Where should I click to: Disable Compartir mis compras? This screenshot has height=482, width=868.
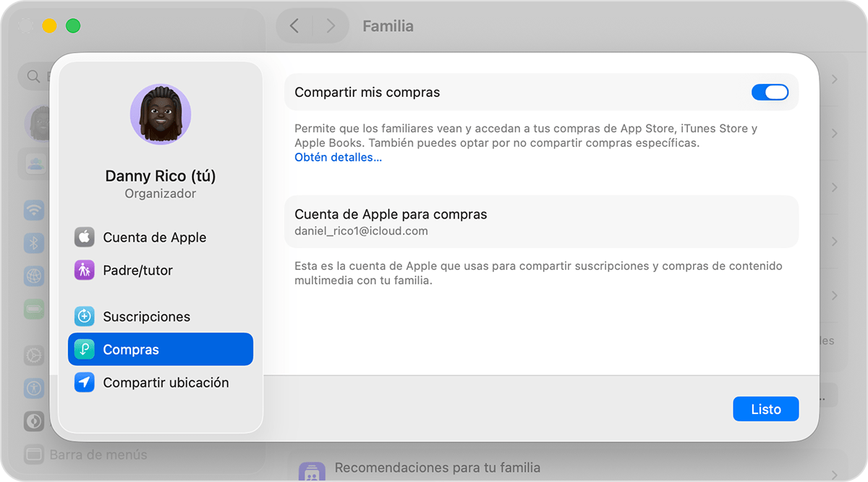click(770, 92)
